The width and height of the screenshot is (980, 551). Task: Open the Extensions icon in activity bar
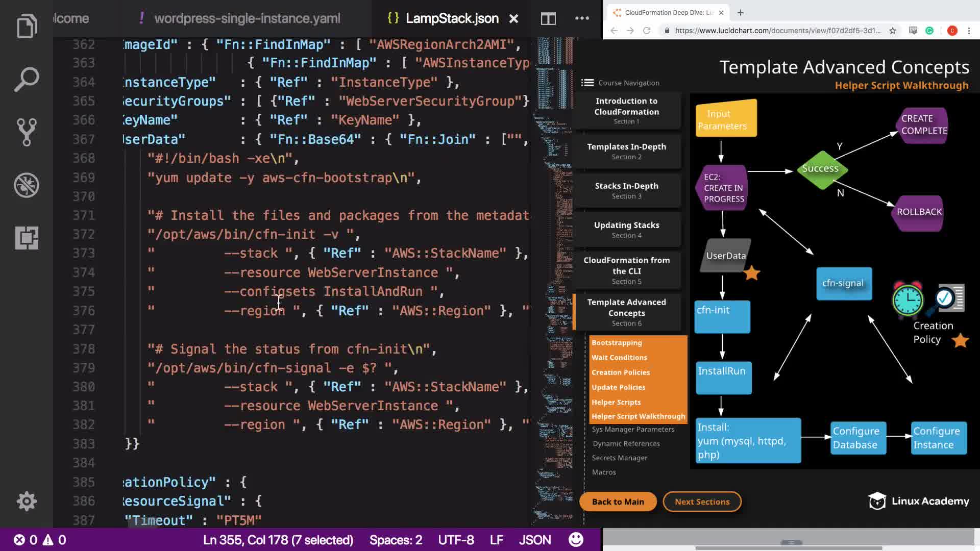27,238
